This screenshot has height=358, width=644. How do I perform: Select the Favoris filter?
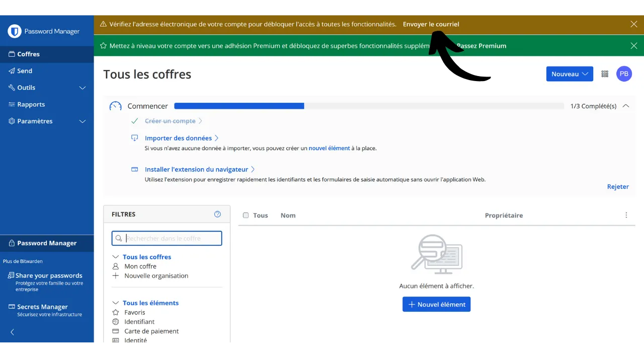tap(134, 312)
